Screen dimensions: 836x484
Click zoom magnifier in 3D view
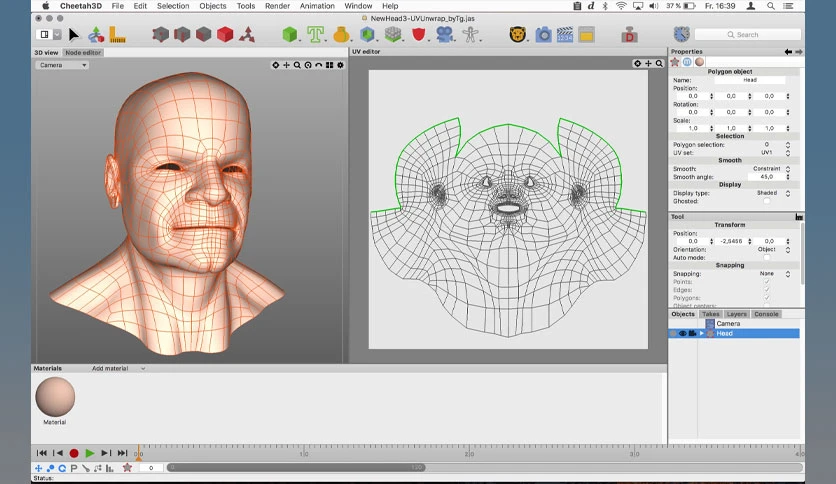297,65
